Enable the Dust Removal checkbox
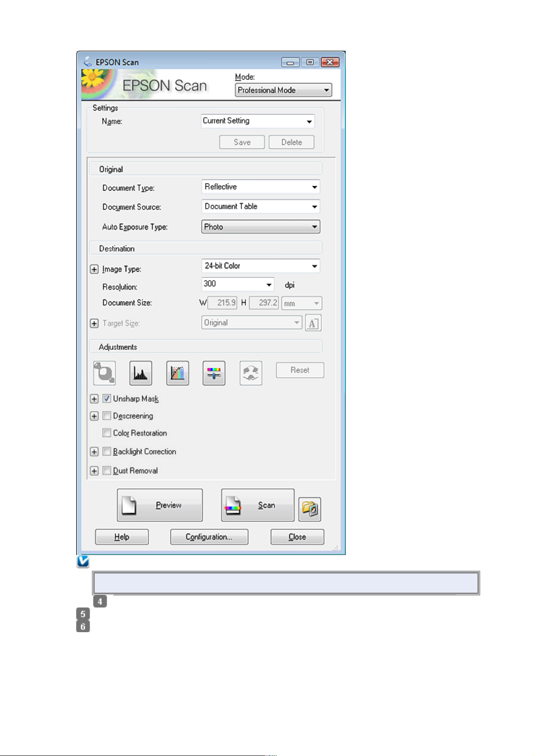Viewport: 534px width, 756px height. [107, 471]
